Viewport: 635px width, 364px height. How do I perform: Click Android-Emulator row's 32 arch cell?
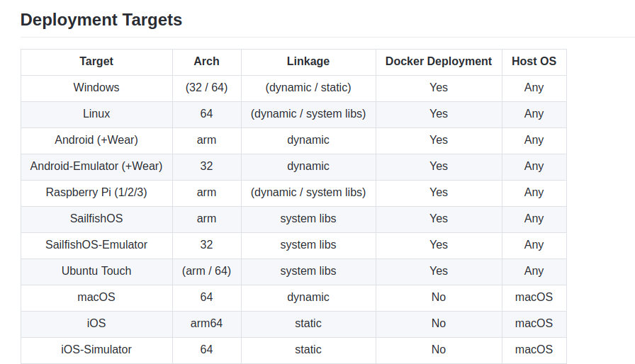(206, 166)
